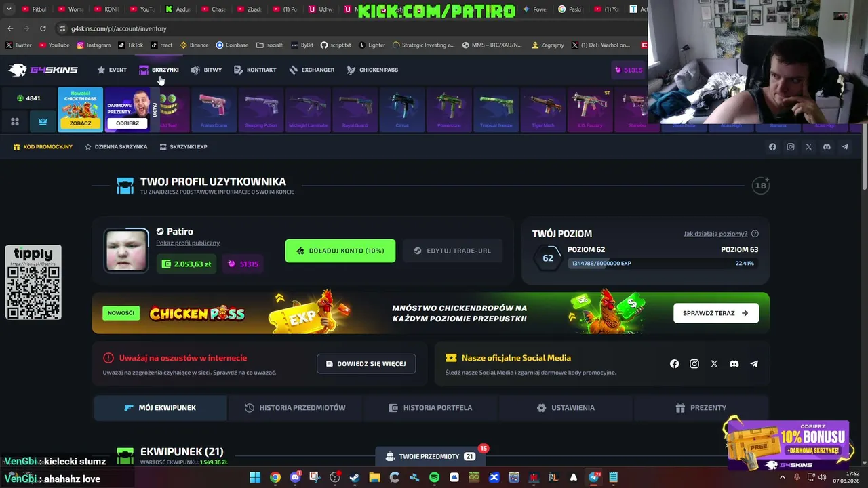Image resolution: width=868 pixels, height=488 pixels.
Task: Reload the page in the browser
Action: click(x=43, y=28)
